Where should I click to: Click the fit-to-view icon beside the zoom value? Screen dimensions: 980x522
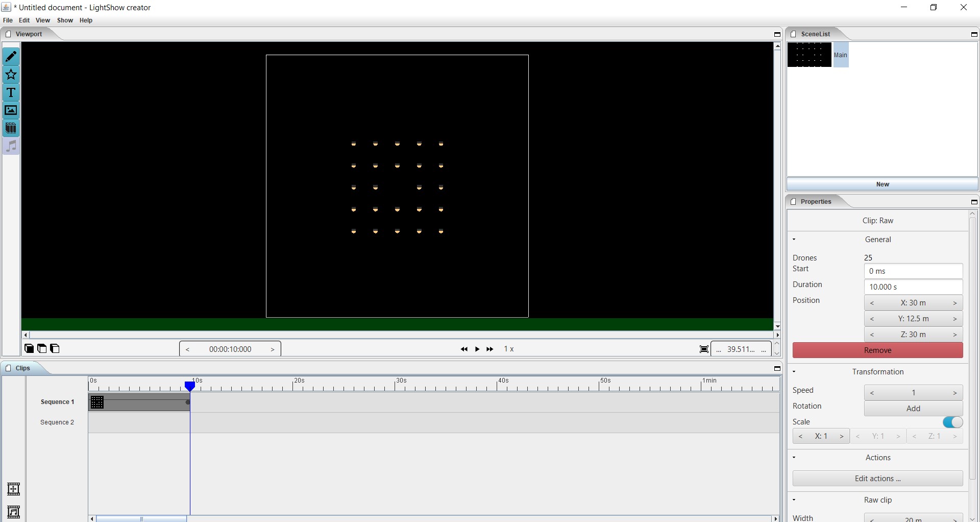tap(704, 349)
